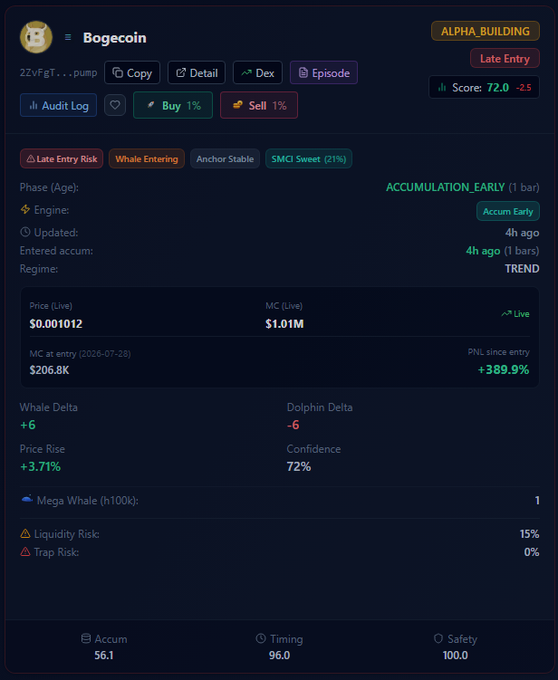The width and height of the screenshot is (558, 680).
Task: Click Sell 1% button
Action: pyautogui.click(x=259, y=105)
